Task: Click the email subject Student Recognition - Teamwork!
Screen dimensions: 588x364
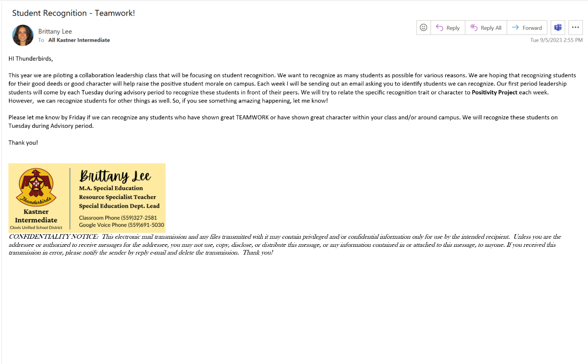Action: [73, 13]
